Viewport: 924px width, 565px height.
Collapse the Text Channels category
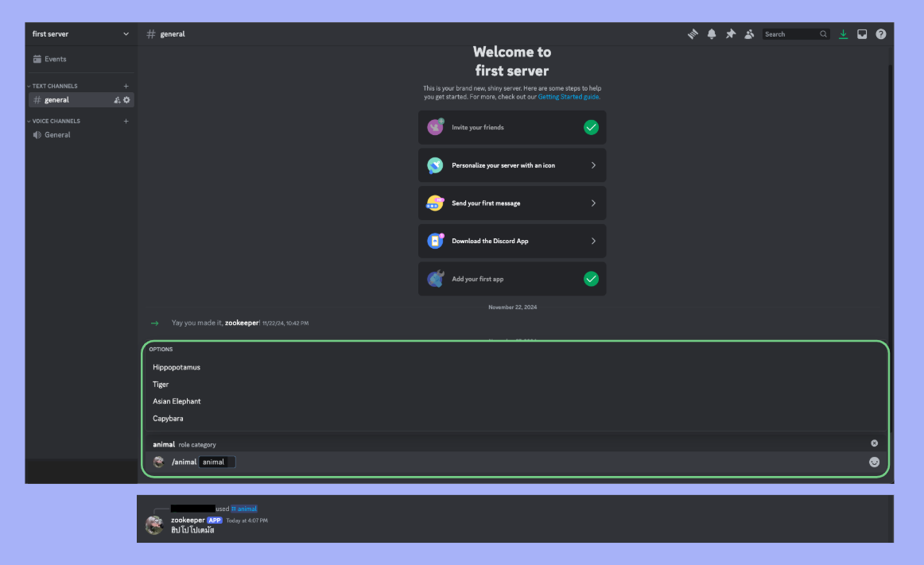click(55, 86)
